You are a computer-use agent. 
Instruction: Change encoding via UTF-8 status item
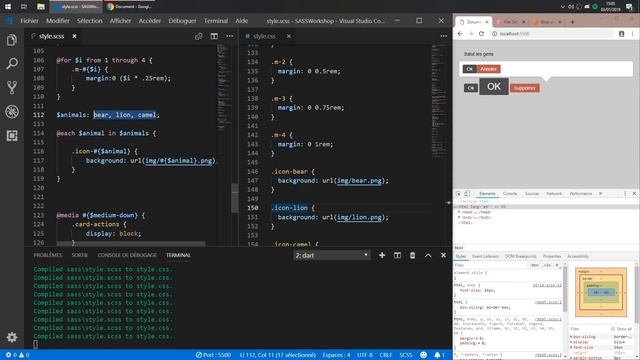[364, 355]
